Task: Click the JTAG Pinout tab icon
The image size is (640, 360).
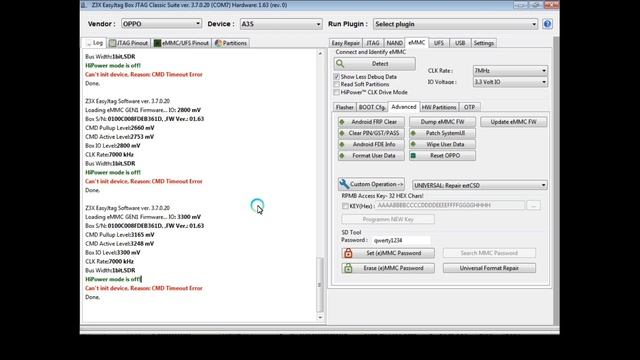Action: [113, 43]
